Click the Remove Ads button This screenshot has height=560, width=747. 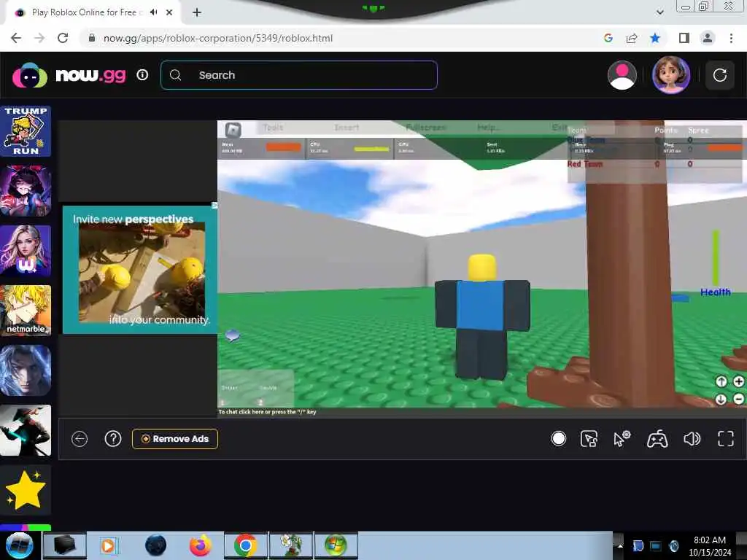[x=175, y=438]
